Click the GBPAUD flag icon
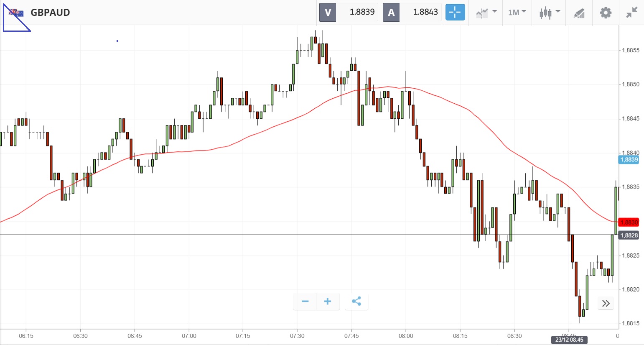 point(16,13)
